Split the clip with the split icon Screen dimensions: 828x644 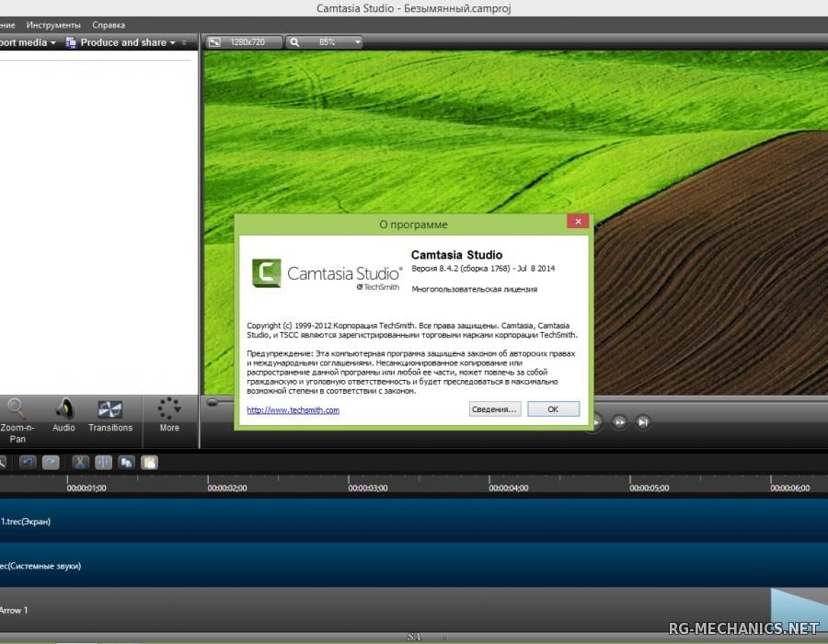click(103, 463)
